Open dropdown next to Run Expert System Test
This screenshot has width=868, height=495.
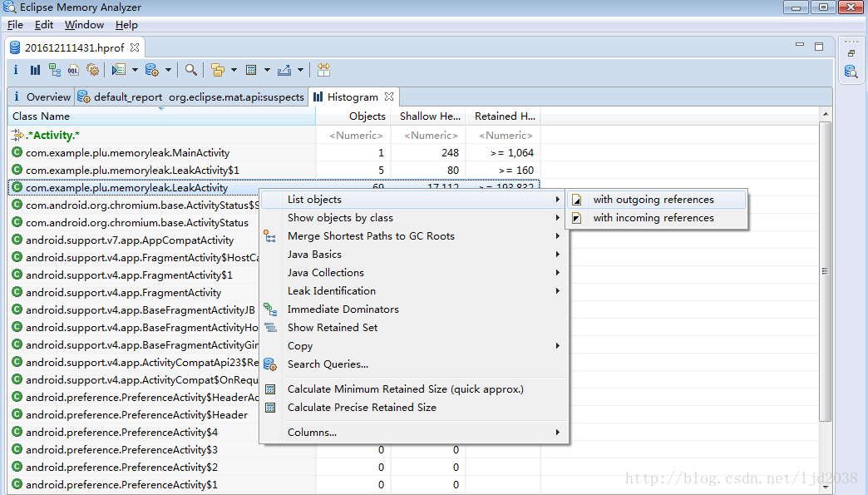(135, 70)
